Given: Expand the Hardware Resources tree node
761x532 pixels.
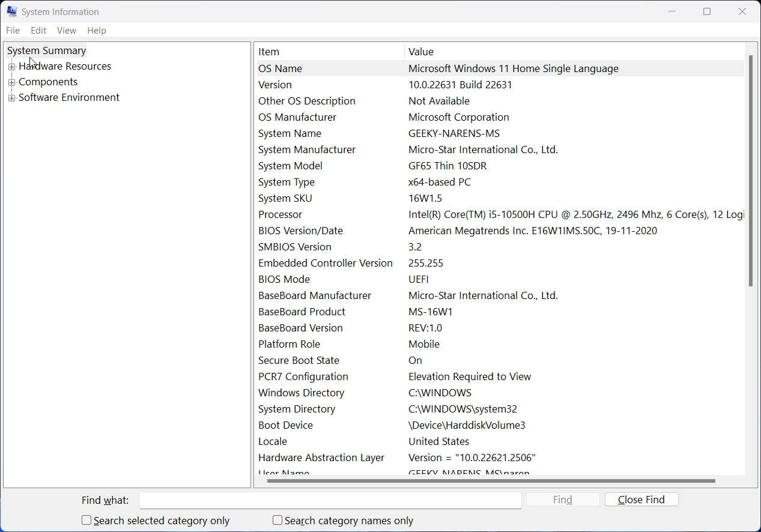Looking at the screenshot, I should point(11,67).
